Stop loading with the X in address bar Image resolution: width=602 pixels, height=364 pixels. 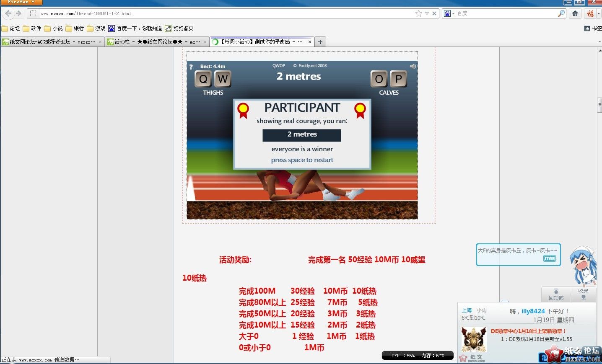[434, 13]
